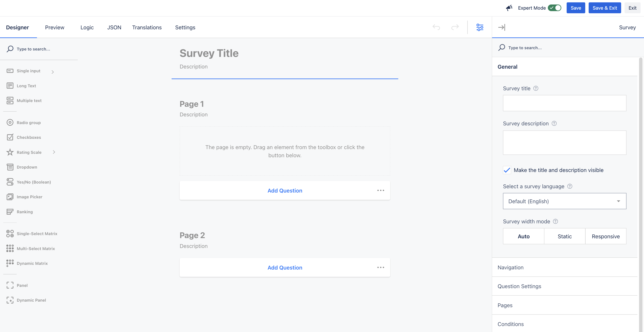Select the Rating Scale star icon
This screenshot has width=644, height=332.
(10, 152)
